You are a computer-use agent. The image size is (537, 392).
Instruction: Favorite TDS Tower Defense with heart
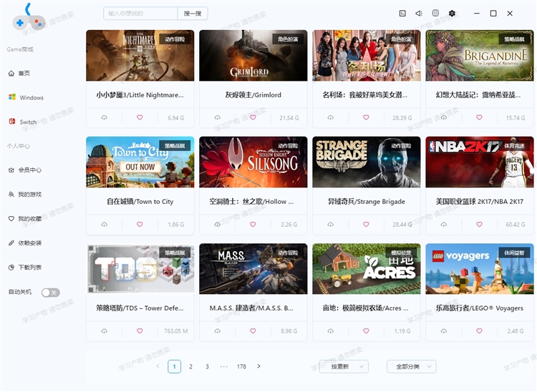coord(140,330)
